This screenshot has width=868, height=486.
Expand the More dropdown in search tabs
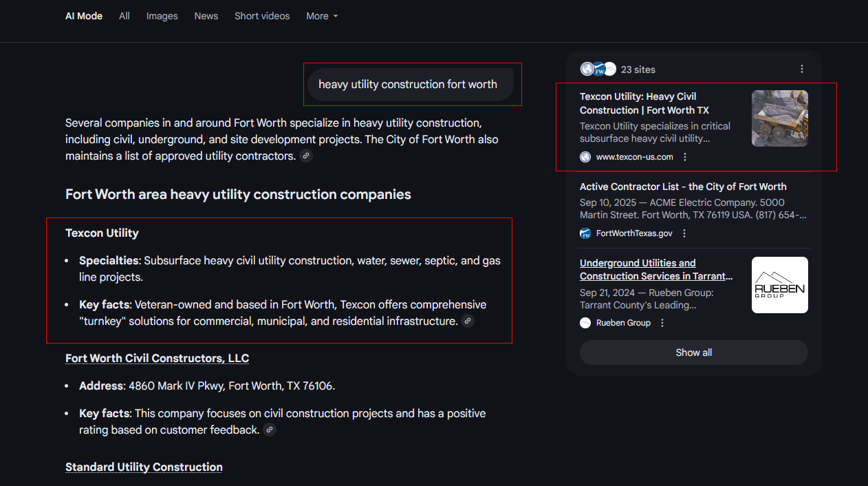click(x=322, y=16)
